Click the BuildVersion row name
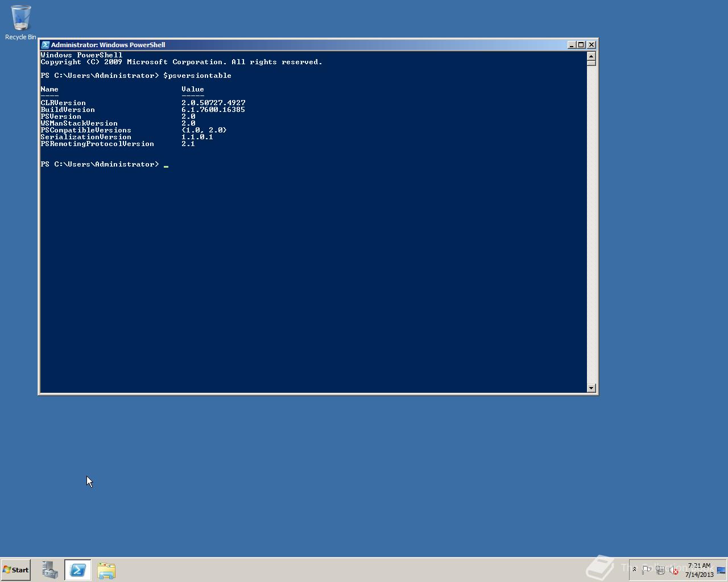The height and width of the screenshot is (582, 728). (x=68, y=110)
